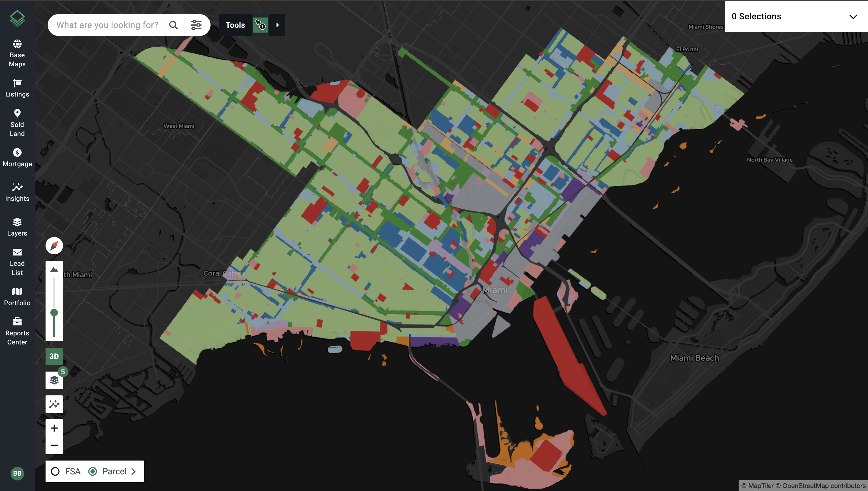Image resolution: width=868 pixels, height=491 pixels.
Task: Open the Insights panel
Action: click(x=17, y=192)
